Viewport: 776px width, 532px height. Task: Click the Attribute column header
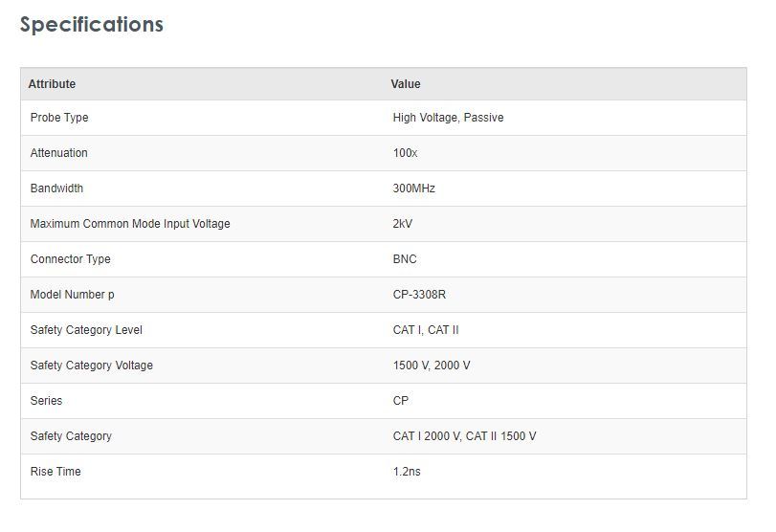52,84
